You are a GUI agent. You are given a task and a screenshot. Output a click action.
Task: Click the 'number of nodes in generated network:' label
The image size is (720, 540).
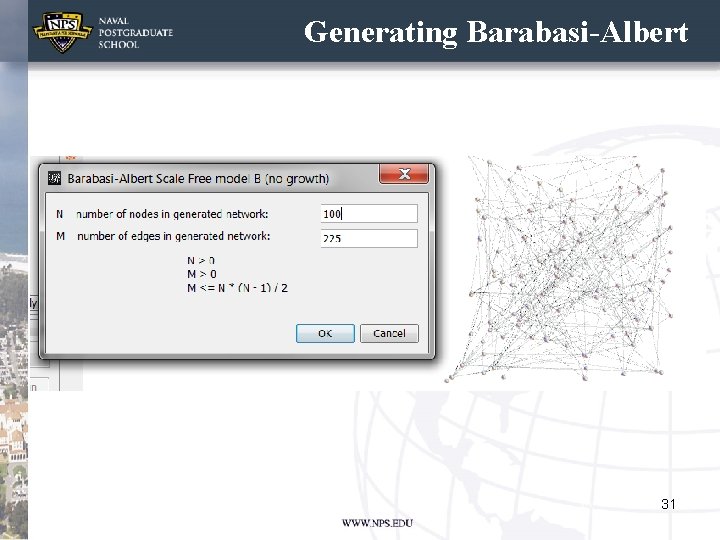(x=172, y=214)
